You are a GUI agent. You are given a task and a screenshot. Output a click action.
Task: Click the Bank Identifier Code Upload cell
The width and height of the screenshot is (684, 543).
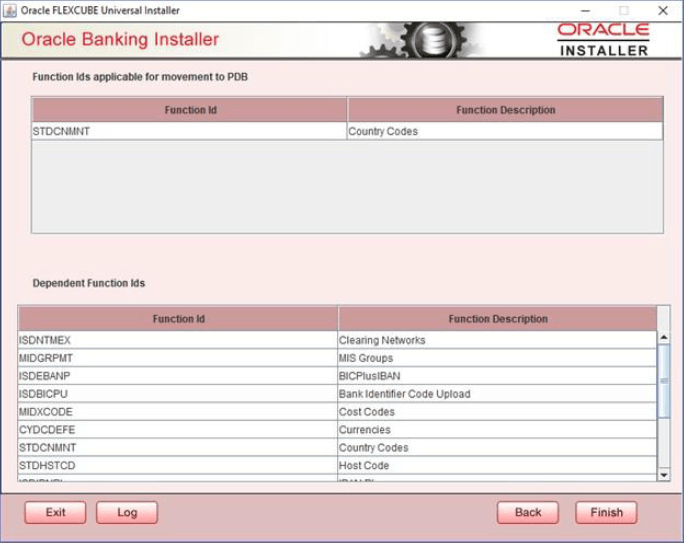click(x=497, y=394)
